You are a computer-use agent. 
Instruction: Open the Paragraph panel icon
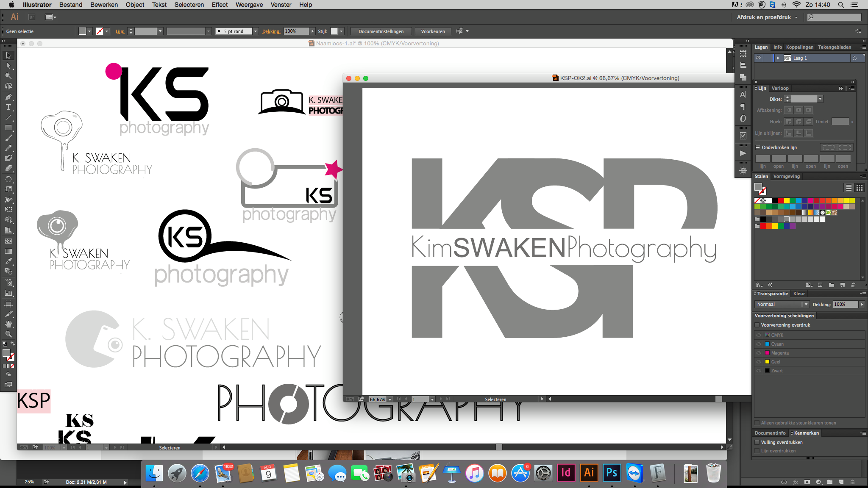click(743, 107)
